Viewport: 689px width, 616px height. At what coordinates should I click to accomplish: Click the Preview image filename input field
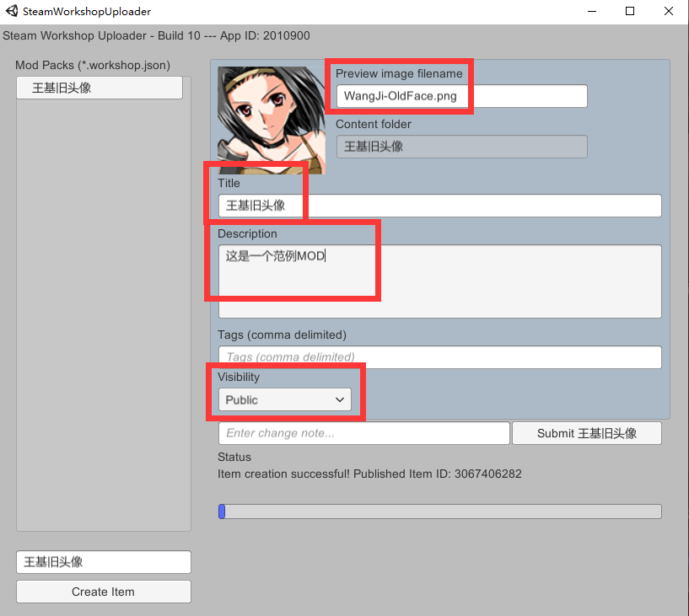tap(462, 96)
